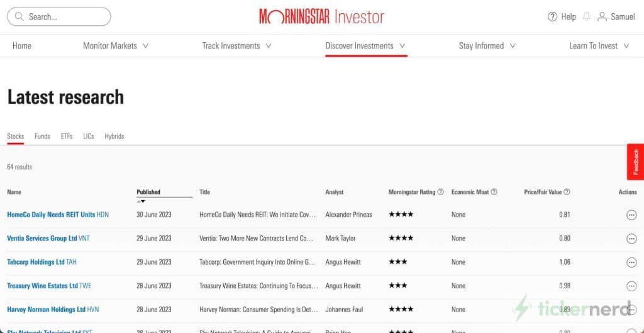
Task: Switch to the Hybrids tab
Action: 114,136
